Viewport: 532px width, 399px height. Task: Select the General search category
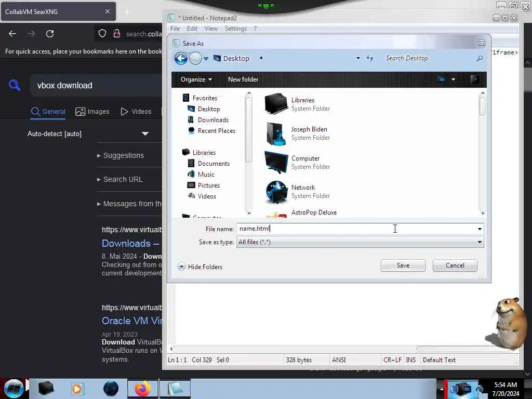[x=48, y=112]
